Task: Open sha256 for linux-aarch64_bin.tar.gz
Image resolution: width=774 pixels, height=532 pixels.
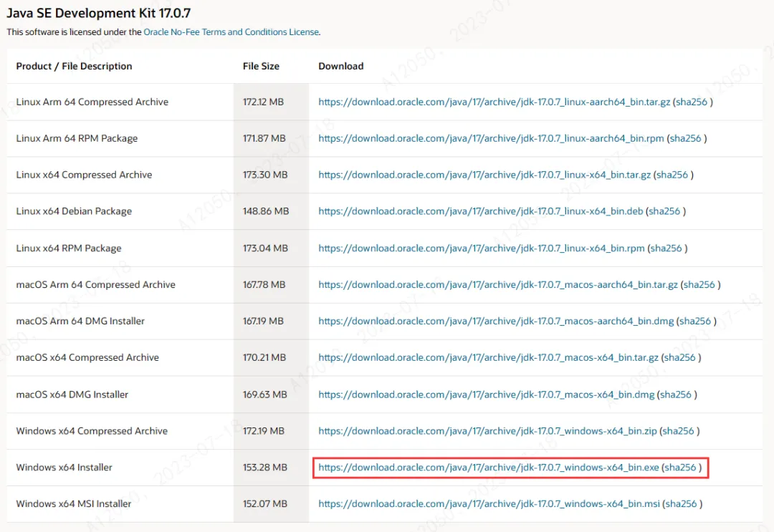Action: [x=692, y=102]
